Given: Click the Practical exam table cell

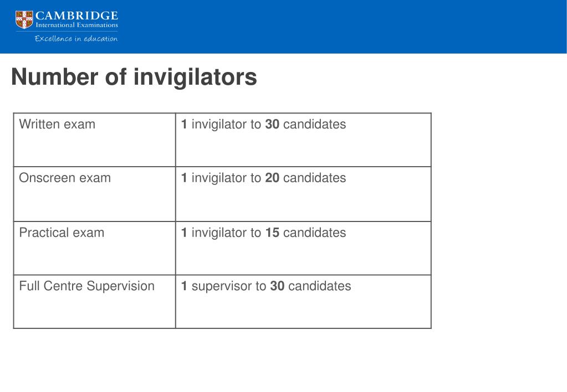Looking at the screenshot, I should click(x=94, y=248).
